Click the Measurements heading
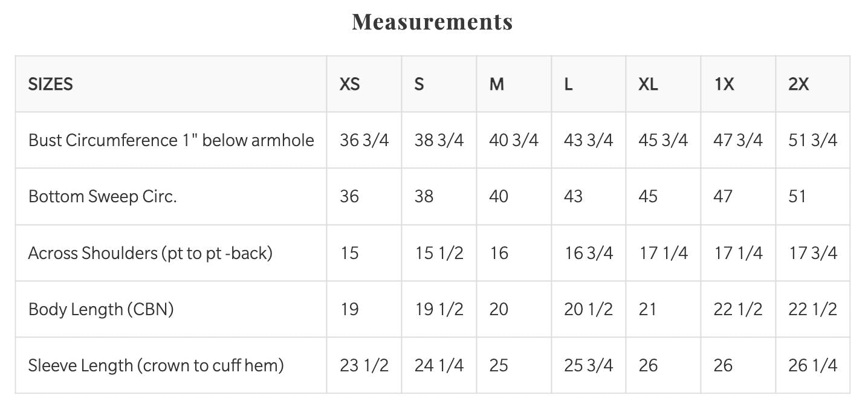 (x=433, y=22)
